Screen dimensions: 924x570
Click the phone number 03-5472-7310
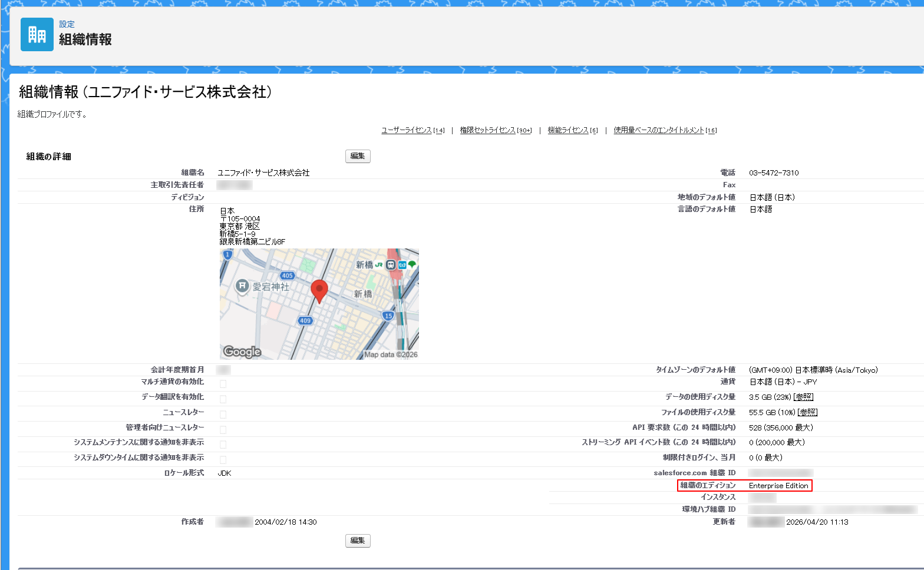click(x=774, y=173)
